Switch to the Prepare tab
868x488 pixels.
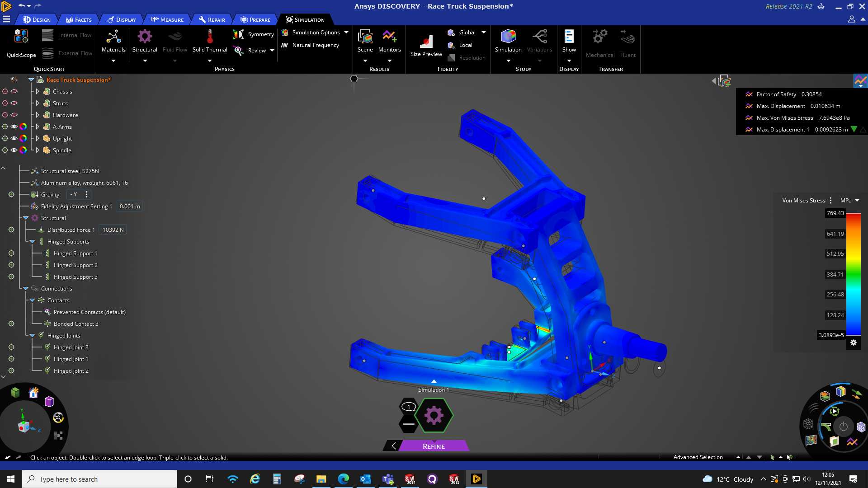point(255,19)
